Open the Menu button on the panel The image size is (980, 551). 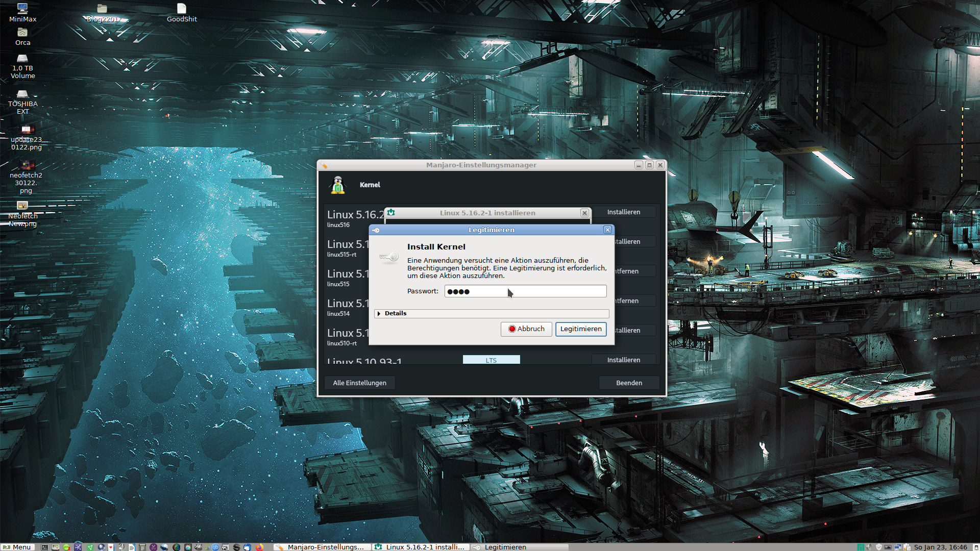(17, 547)
